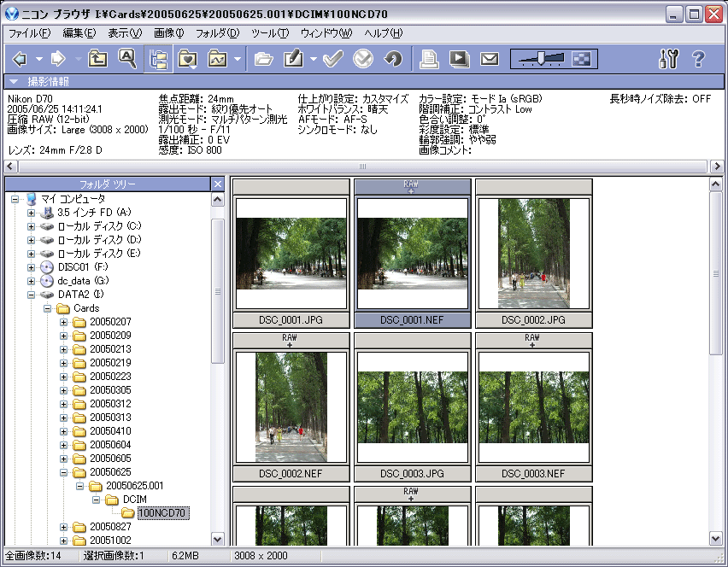Click folder tree scrollbar up arrow
The height and width of the screenshot is (567, 728).
[218, 200]
